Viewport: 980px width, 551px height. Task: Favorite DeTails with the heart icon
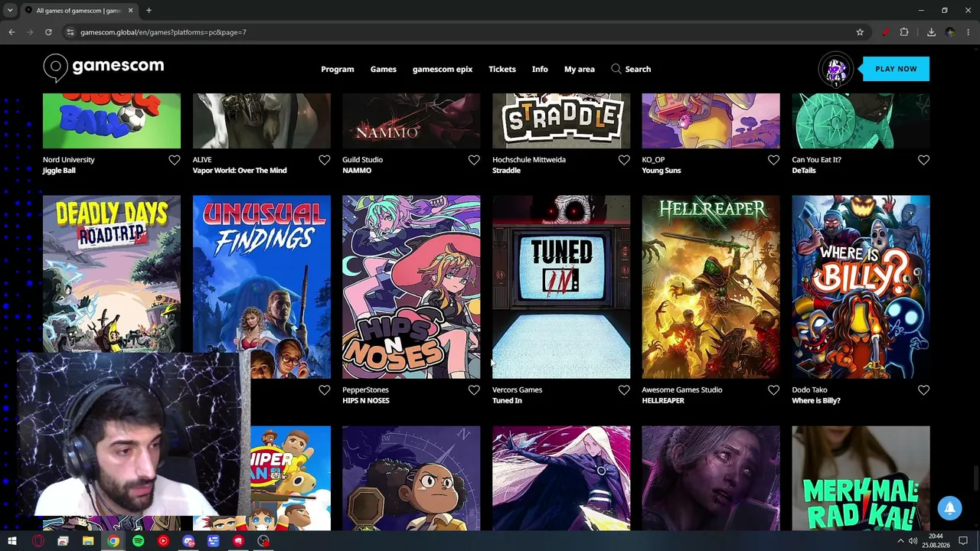923,160
